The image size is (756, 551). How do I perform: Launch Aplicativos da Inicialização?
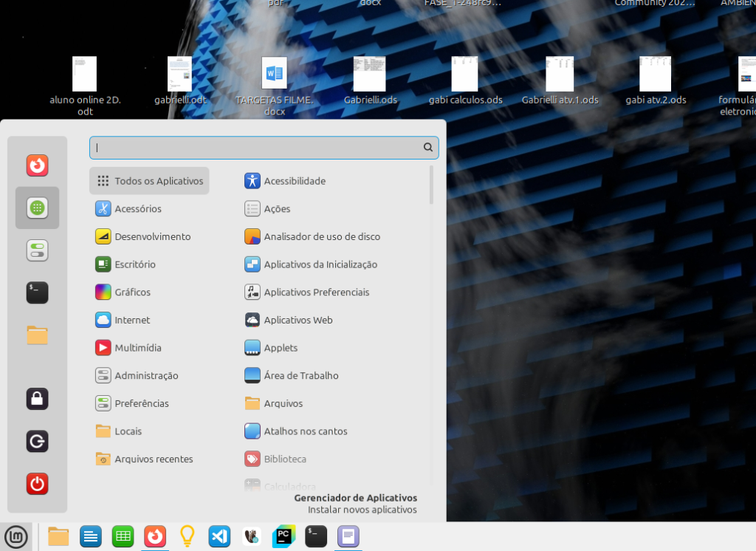320,264
